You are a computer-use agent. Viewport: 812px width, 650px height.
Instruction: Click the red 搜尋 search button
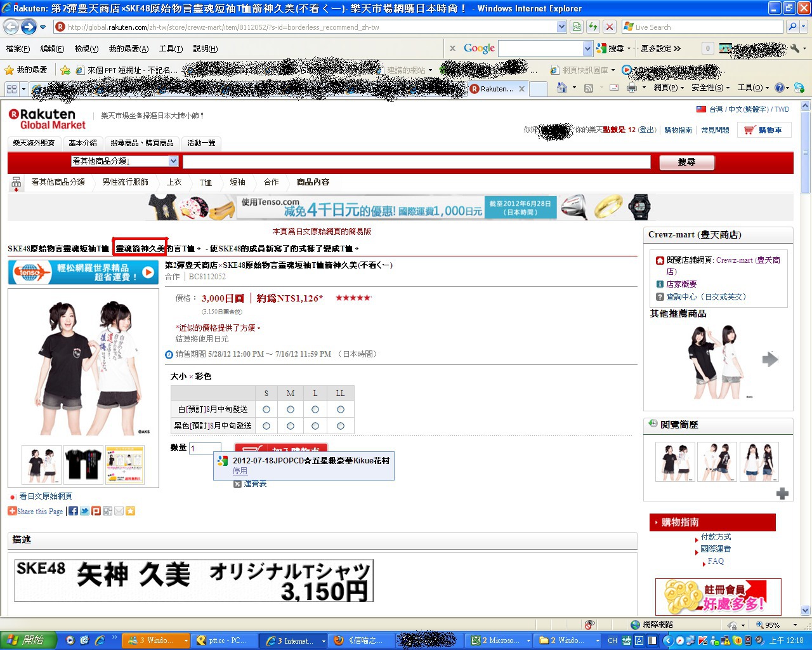687,162
